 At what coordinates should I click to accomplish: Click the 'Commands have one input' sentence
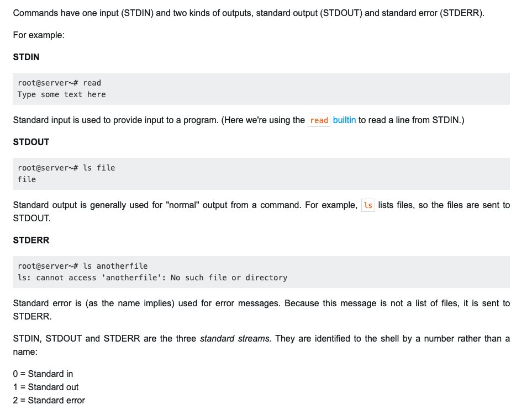(x=249, y=13)
